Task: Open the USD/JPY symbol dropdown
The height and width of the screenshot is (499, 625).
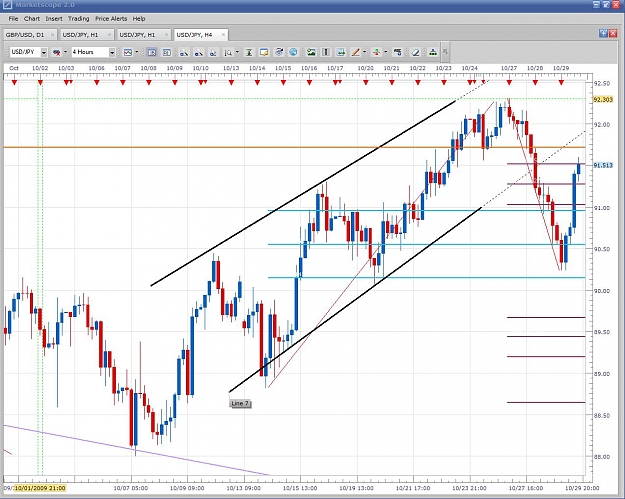Action: 44,52
